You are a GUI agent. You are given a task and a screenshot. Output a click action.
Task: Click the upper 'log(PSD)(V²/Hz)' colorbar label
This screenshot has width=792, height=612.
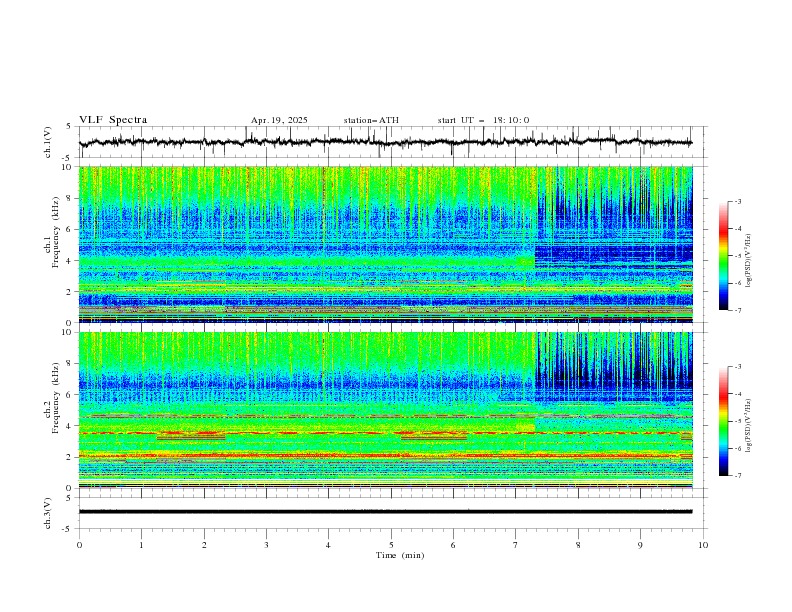[x=749, y=261]
